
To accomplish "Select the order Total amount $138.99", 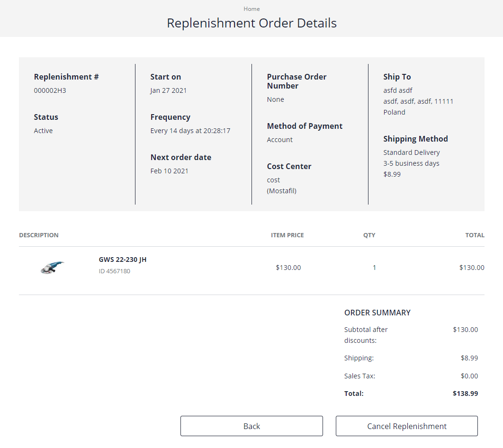I will 466,394.
